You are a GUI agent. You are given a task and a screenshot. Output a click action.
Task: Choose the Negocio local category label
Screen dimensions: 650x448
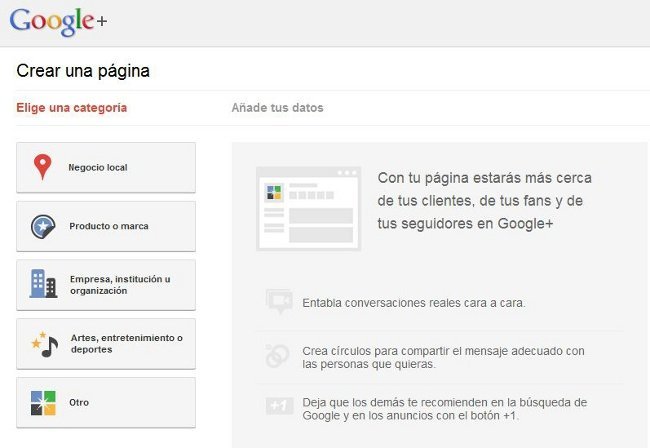click(98, 167)
